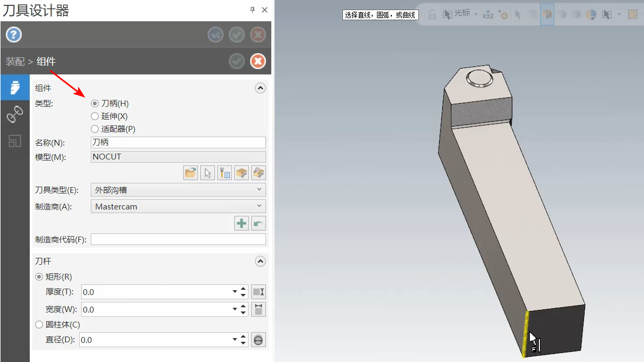This screenshot has width=644, height=362.
Task: Click the 厚度(T) spinner arrows
Action: tap(243, 292)
